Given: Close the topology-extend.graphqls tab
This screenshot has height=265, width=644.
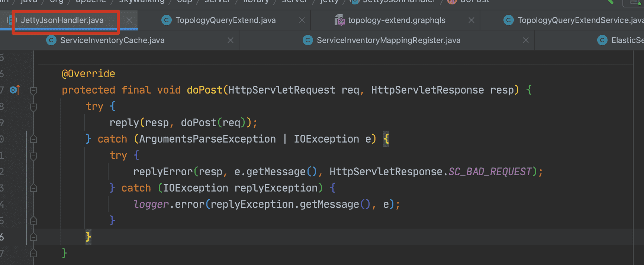Looking at the screenshot, I should pos(471,20).
